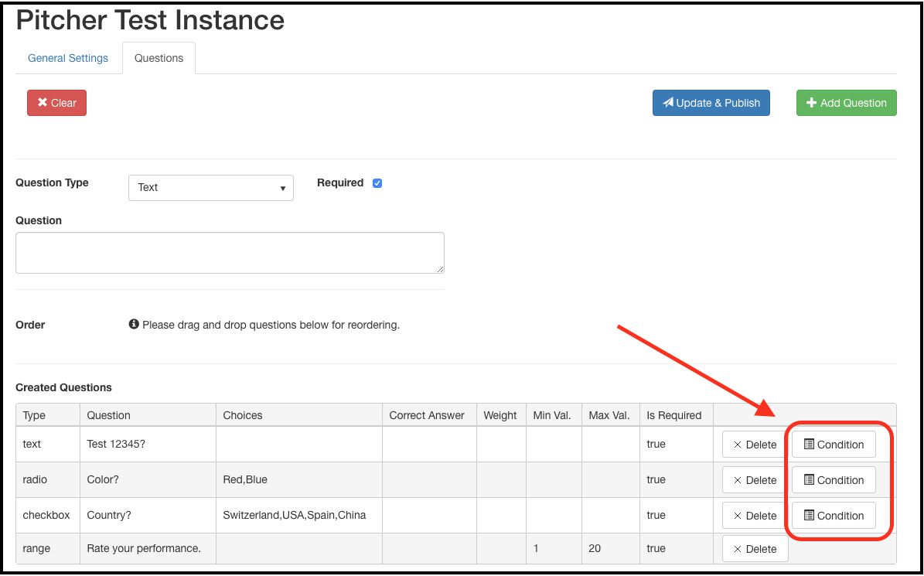
Task: Click the Clear button
Action: [56, 103]
